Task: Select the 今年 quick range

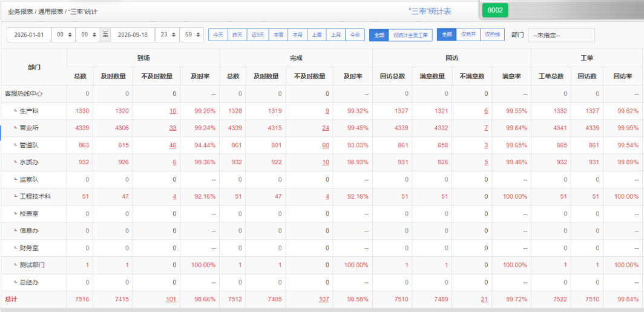Action: tap(355, 35)
